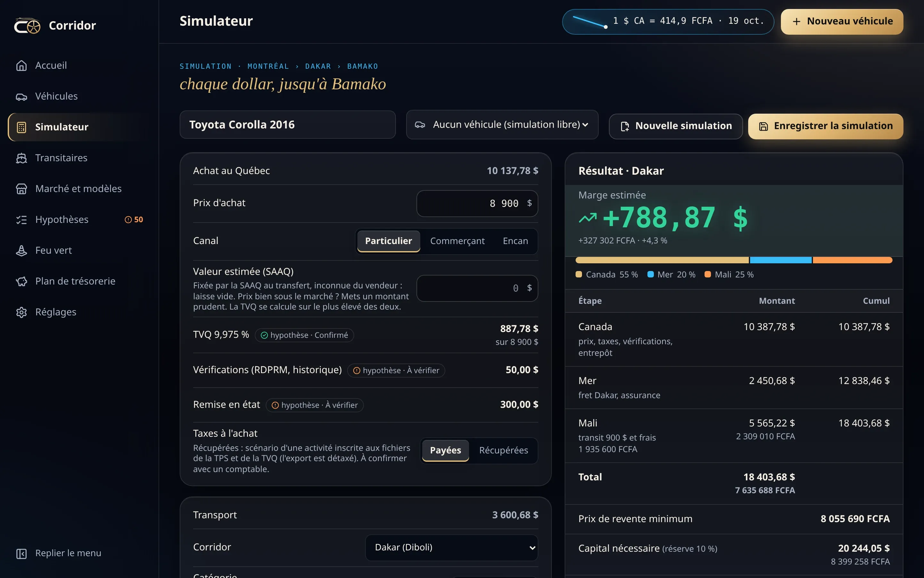This screenshot has width=924, height=578.
Task: Set Taxes à l'achat to Payées
Action: click(x=445, y=450)
